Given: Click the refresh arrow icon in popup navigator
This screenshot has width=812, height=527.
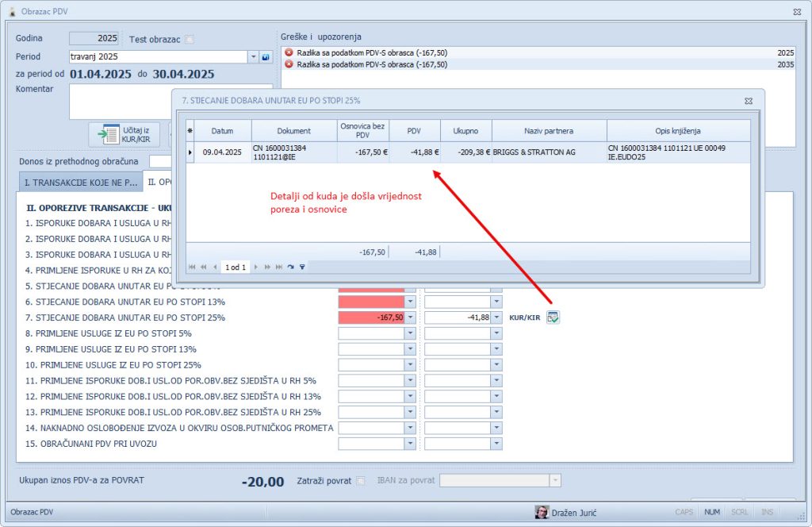Looking at the screenshot, I should [290, 267].
